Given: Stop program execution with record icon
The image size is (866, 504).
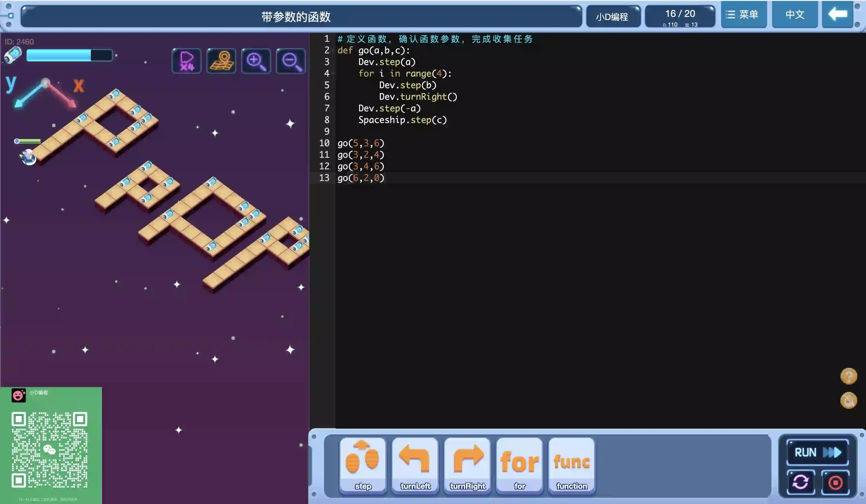Looking at the screenshot, I should point(835,482).
